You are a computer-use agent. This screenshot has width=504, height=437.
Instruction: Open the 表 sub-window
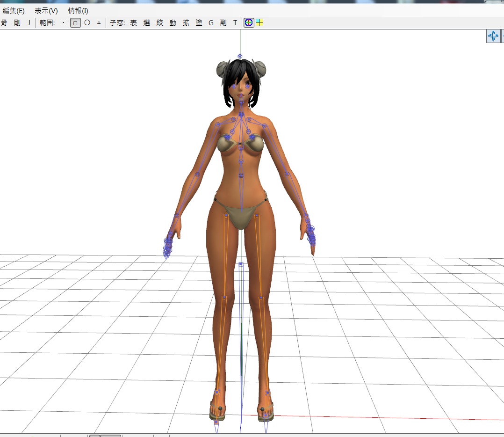pyautogui.click(x=133, y=22)
